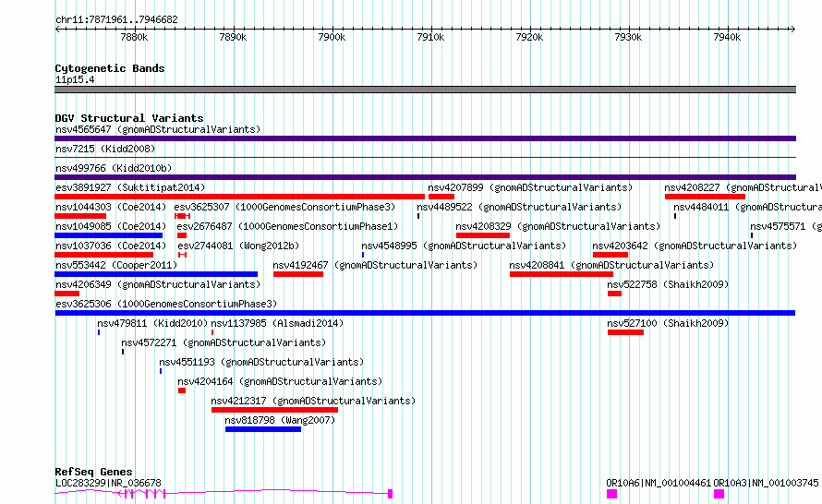Screen dimensions: 822x504
Task: Click the red esv3891927 variant bar
Action: tap(239, 197)
